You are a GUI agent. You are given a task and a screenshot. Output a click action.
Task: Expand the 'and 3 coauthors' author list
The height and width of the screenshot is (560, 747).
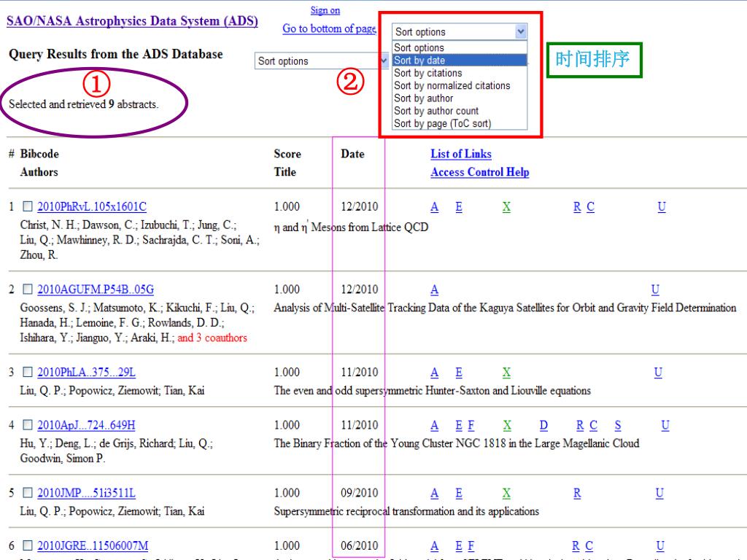coord(212,338)
